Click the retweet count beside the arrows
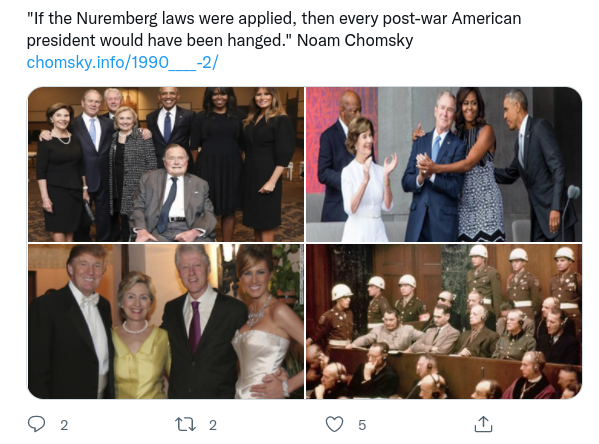 point(213,425)
